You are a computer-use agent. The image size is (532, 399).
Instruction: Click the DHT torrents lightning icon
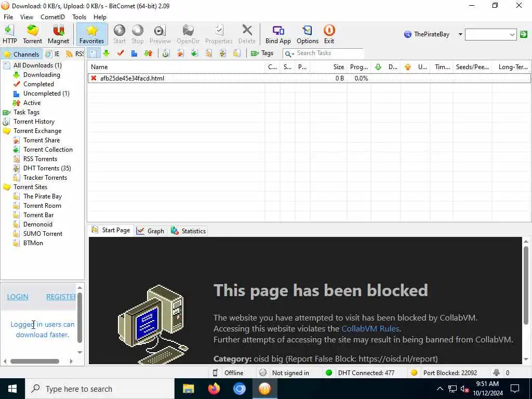pyautogui.click(x=222, y=54)
